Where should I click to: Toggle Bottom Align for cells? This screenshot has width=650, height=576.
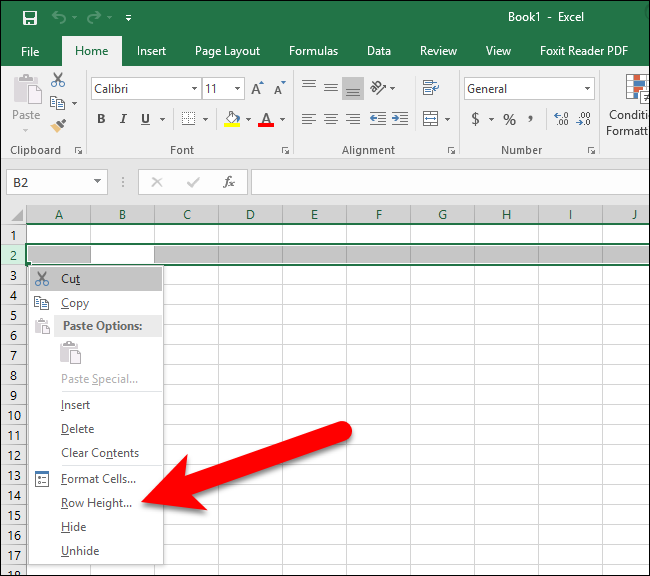(x=353, y=88)
